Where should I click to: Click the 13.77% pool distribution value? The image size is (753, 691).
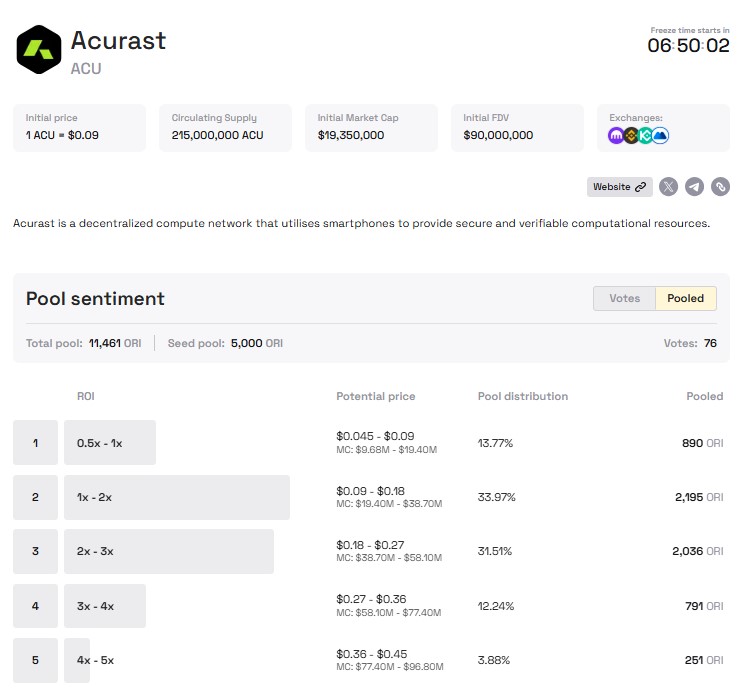coord(495,443)
